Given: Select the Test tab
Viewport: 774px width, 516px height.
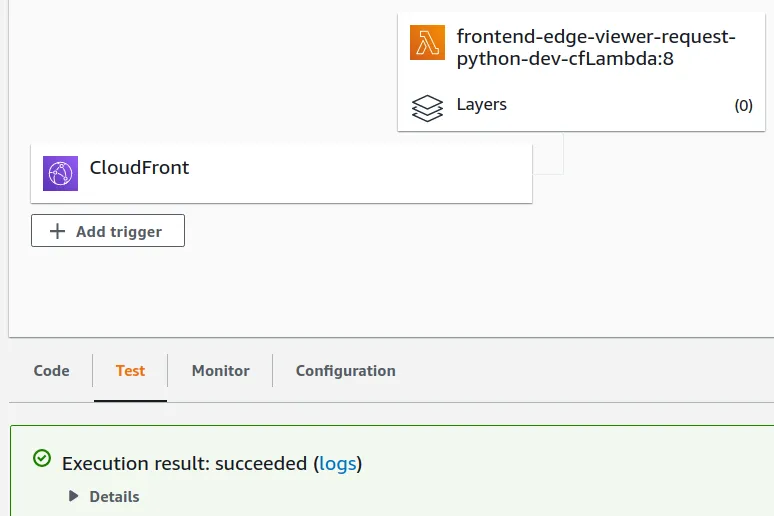Looking at the screenshot, I should tap(130, 370).
